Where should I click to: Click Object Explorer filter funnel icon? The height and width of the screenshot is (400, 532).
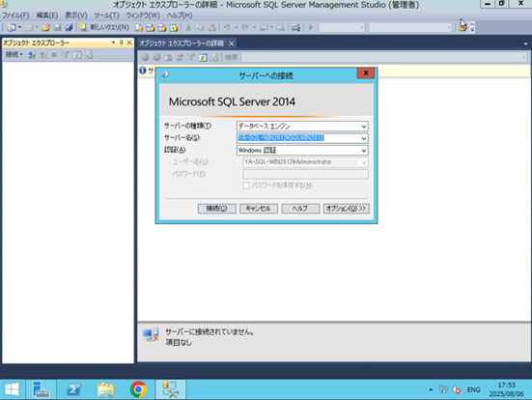[67, 55]
